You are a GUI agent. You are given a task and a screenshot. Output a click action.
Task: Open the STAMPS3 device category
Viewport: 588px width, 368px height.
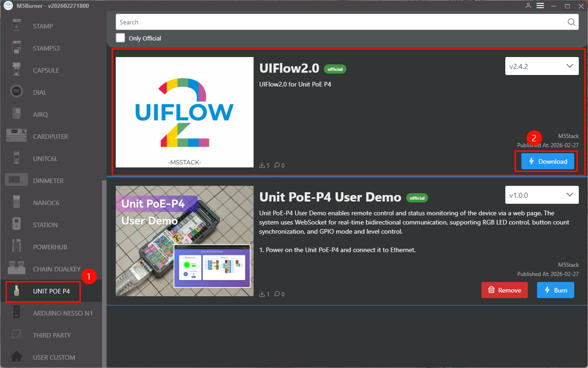coord(46,48)
